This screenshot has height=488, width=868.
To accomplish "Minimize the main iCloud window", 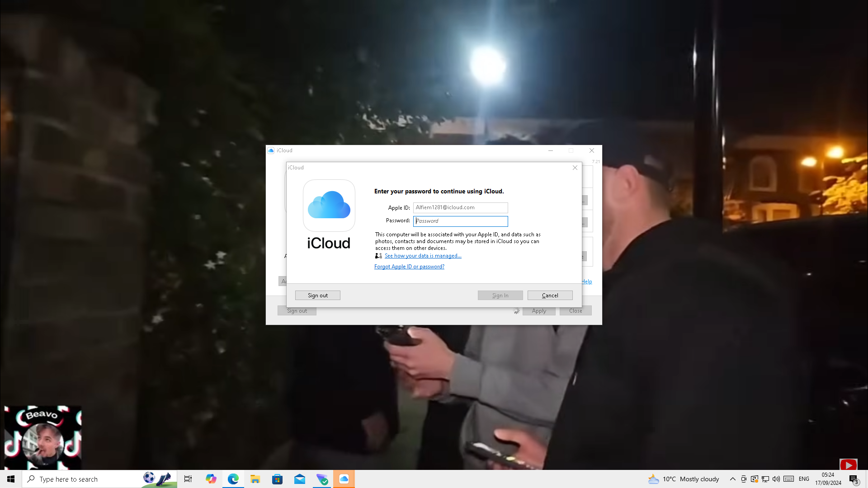I will (551, 150).
